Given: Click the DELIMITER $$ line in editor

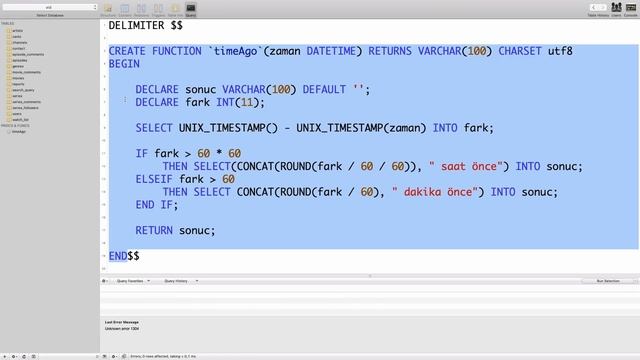Looking at the screenshot, I should click(145, 25).
